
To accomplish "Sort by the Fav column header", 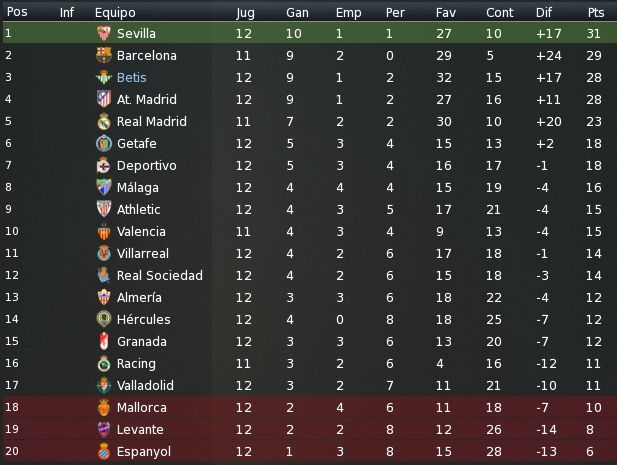I will tap(445, 13).
